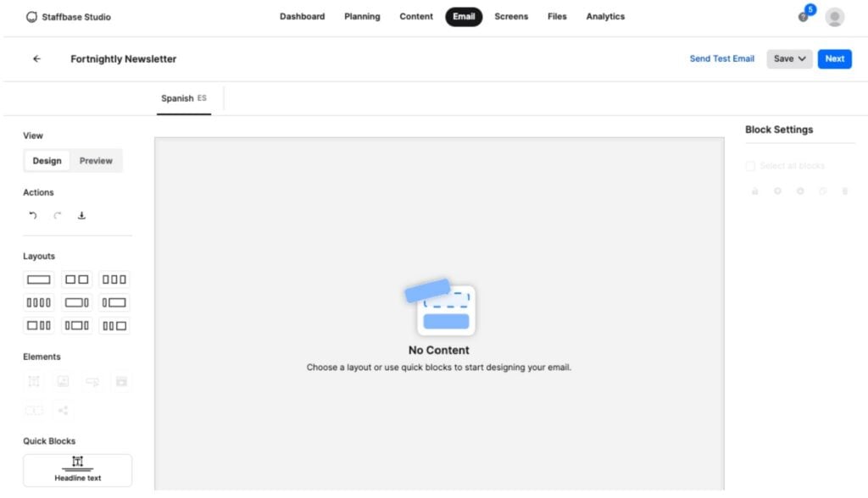Viewport: 868px width, 498px height.
Task: Click the Quick Blocks section label
Action: point(49,441)
